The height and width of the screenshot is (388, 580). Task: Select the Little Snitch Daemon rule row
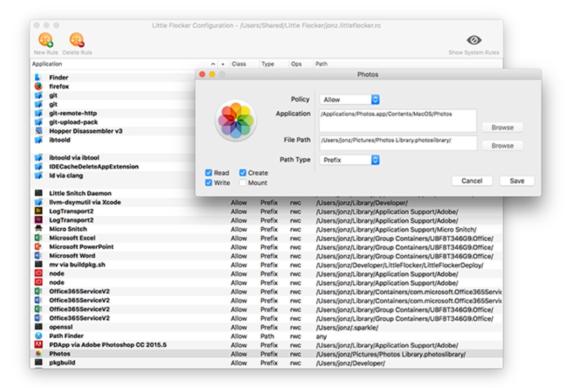point(113,193)
